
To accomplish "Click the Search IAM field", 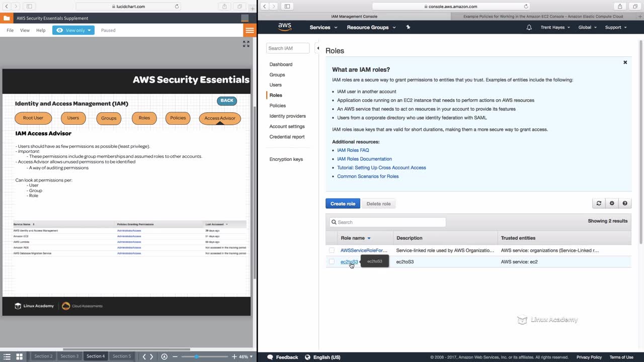I will pos(288,48).
